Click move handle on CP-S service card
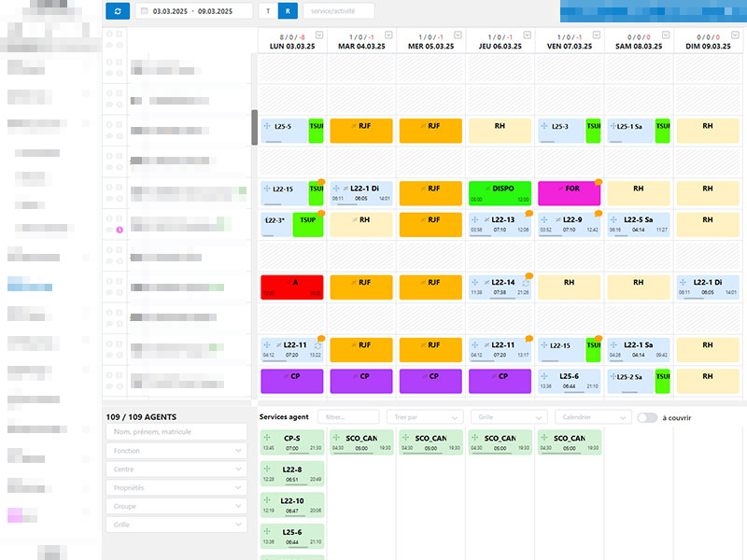Viewport: 747px width, 560px height. (x=268, y=437)
